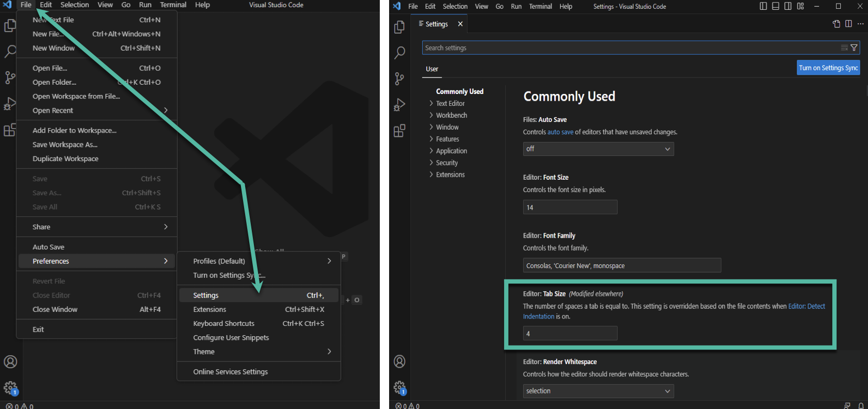The height and width of the screenshot is (409, 868).
Task: Click Font Size field showing 14
Action: 570,207
